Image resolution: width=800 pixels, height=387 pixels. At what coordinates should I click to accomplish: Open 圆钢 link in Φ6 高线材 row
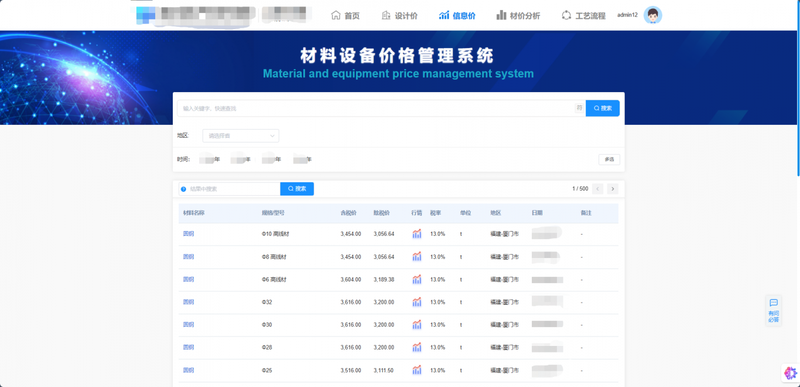188,279
